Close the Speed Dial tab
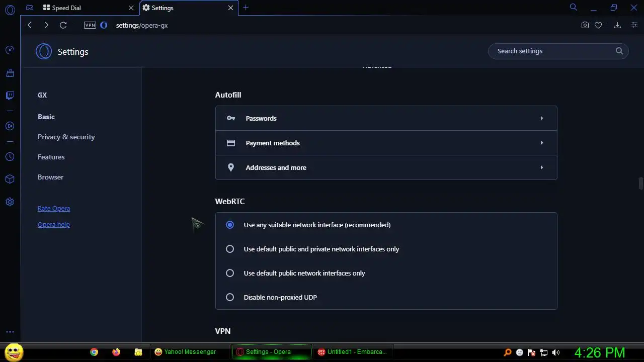This screenshot has height=362, width=644. (131, 8)
